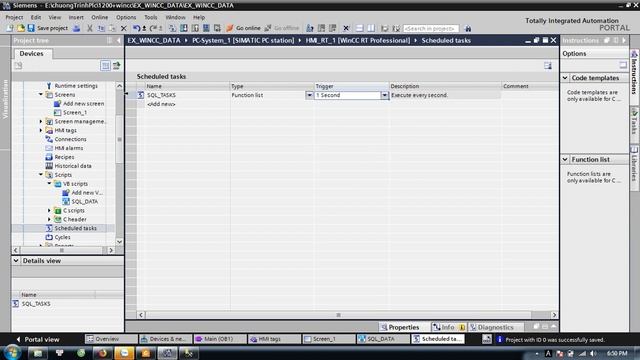Expand the C scripts node

(x=49, y=210)
